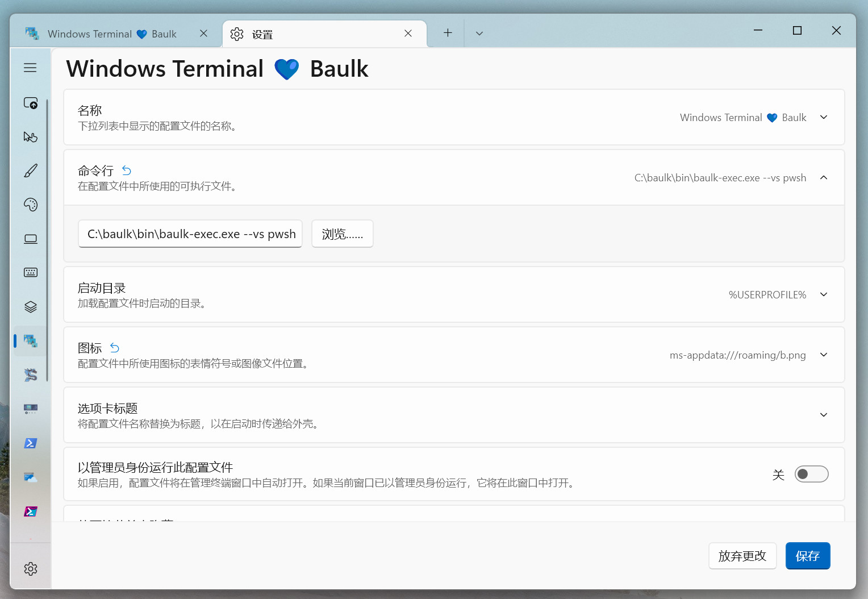The height and width of the screenshot is (599, 868).
Task: Reset the 图标 setting with undo arrow
Action: pyautogui.click(x=115, y=348)
